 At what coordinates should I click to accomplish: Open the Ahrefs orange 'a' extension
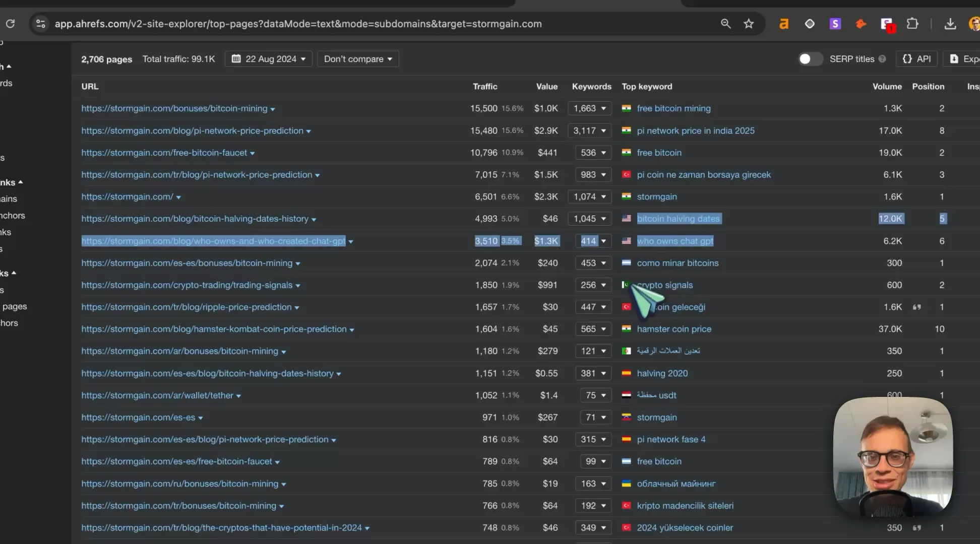(783, 24)
